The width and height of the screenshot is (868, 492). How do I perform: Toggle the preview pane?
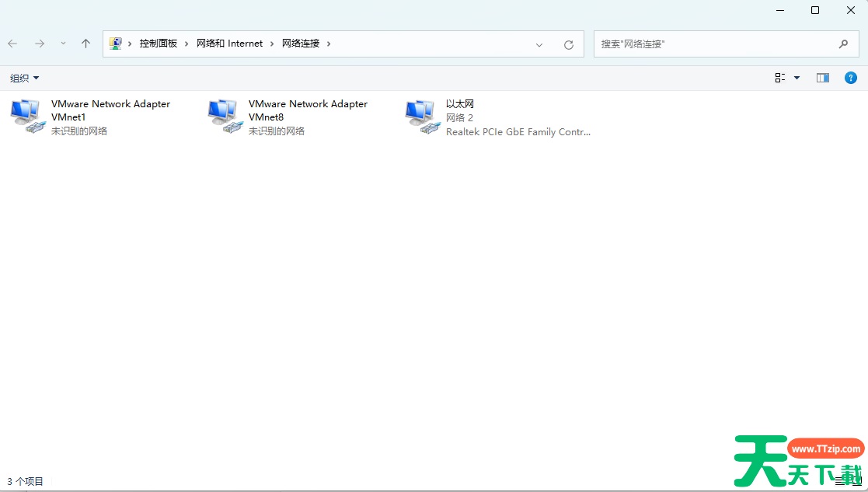click(x=823, y=78)
